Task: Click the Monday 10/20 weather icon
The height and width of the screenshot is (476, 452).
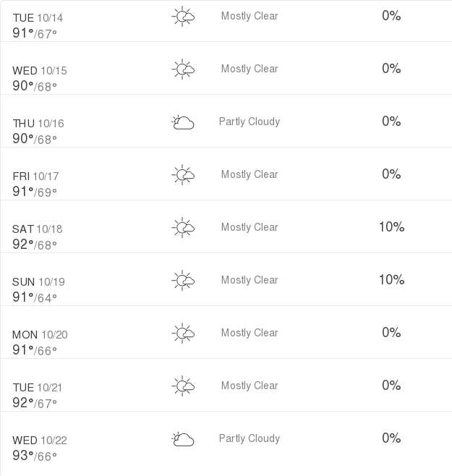Action: [x=183, y=333]
